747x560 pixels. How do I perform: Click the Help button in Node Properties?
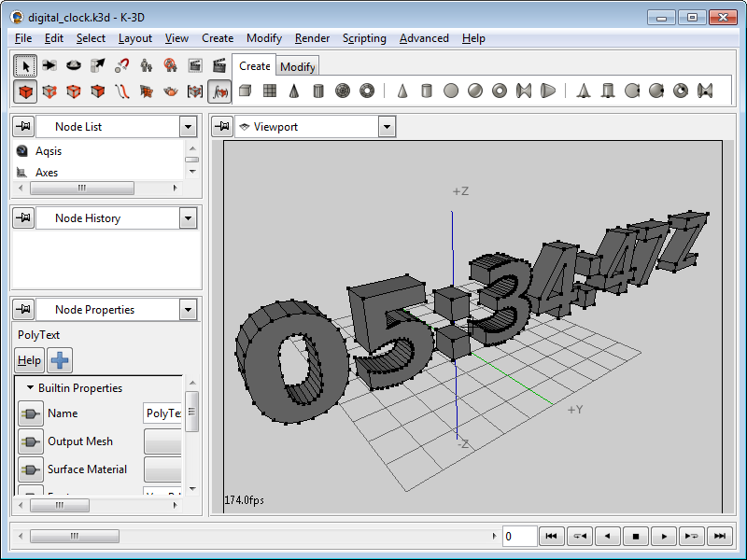30,360
